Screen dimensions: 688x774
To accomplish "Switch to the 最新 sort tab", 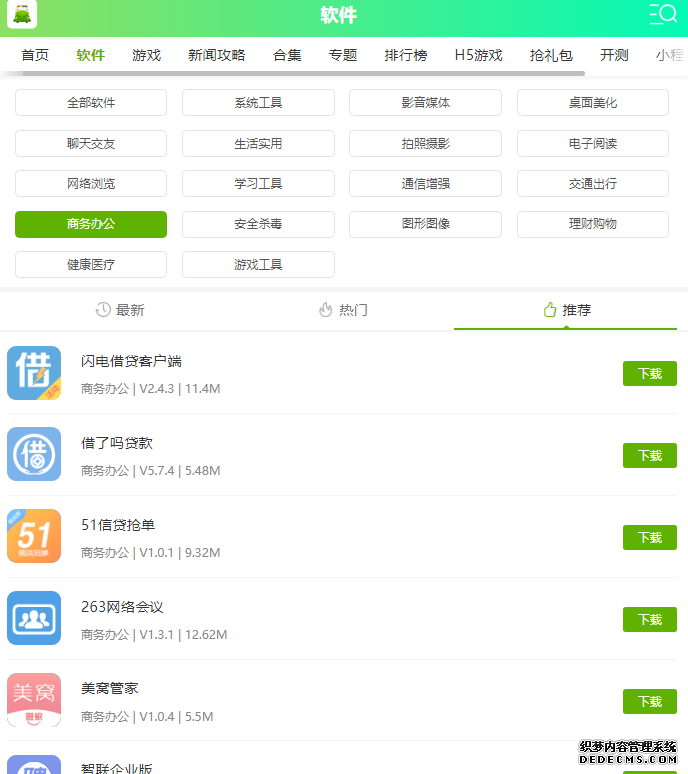I will pos(120,310).
